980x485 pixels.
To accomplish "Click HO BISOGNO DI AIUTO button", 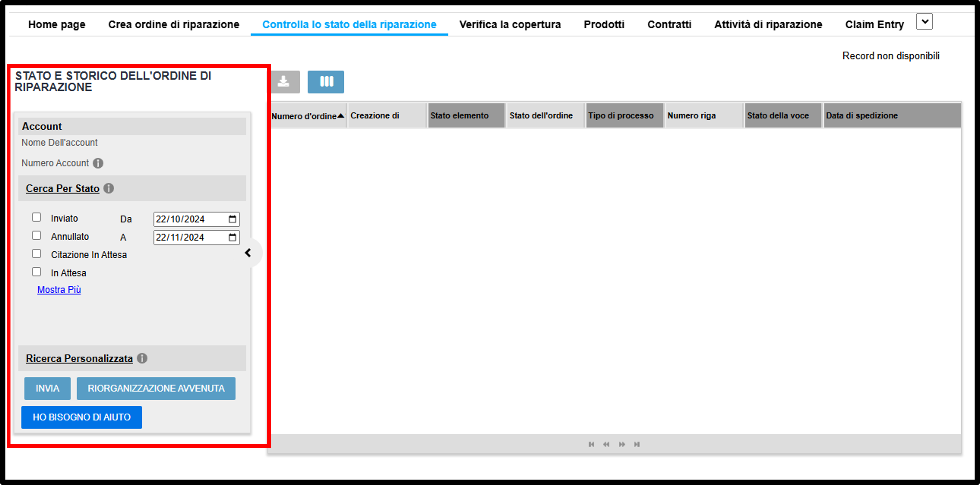I will pyautogui.click(x=81, y=417).
